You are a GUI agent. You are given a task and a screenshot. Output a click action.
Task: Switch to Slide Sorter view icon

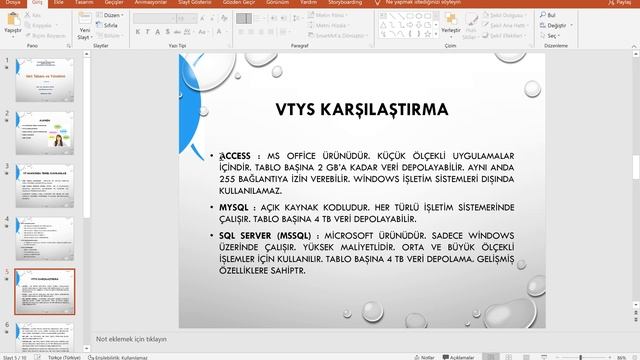[509, 357]
